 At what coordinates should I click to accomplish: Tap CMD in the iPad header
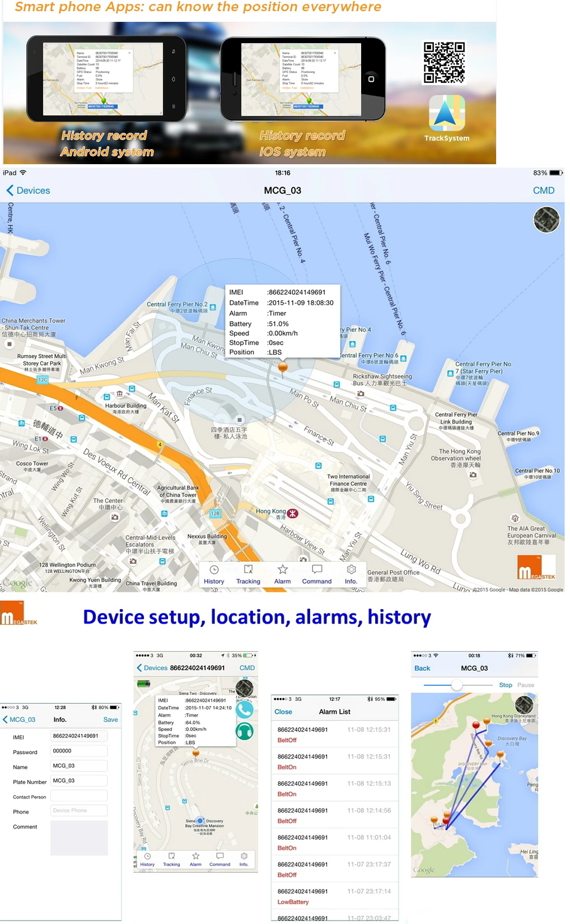click(x=544, y=191)
